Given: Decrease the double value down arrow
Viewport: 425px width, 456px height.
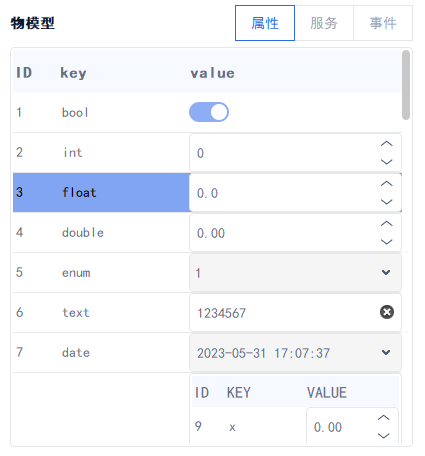Looking at the screenshot, I should click(386, 242).
